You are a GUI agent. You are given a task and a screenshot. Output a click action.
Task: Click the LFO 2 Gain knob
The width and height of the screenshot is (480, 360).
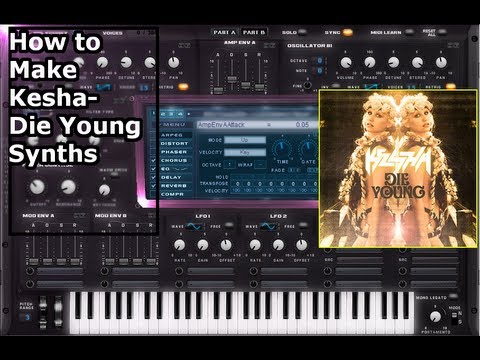tap(278, 245)
